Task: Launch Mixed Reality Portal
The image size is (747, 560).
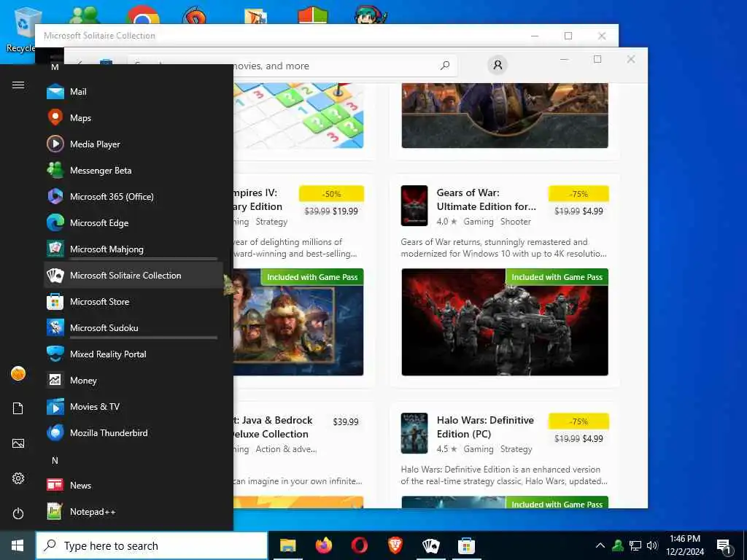Action: click(x=133, y=354)
